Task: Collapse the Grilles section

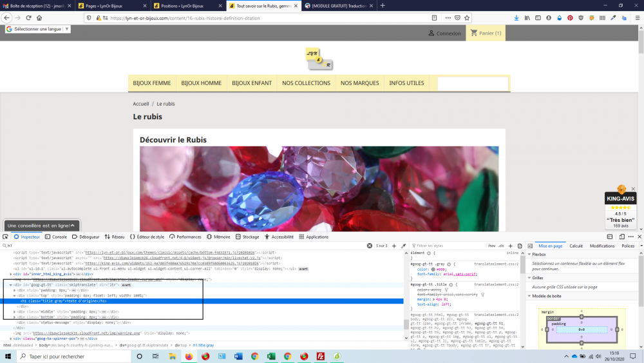Action: tap(529, 278)
